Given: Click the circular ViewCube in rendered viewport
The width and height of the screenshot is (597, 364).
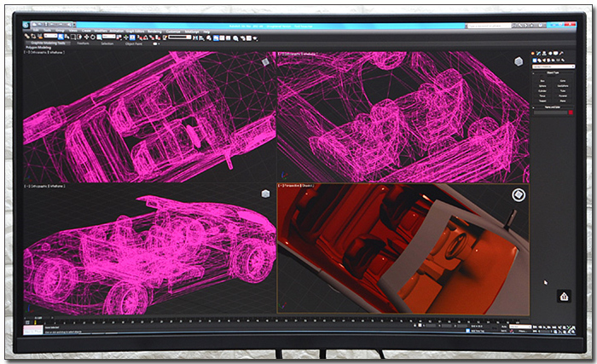Looking at the screenshot, I should pyautogui.click(x=518, y=195).
